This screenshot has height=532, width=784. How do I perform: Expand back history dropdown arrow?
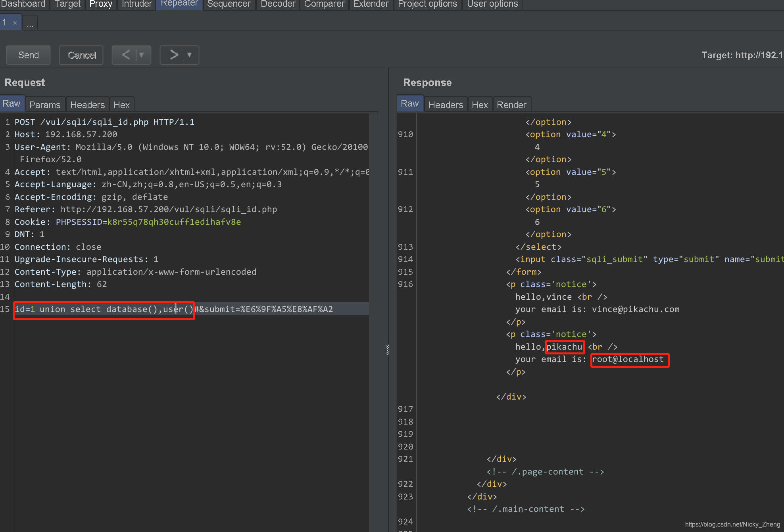coord(142,55)
